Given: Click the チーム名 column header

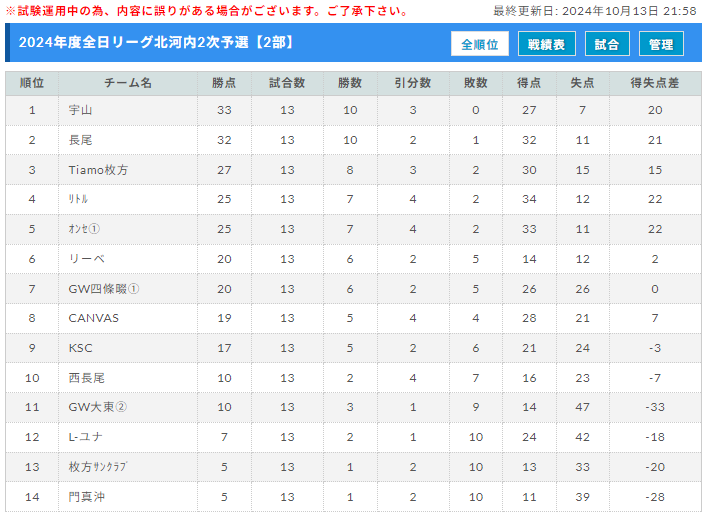Looking at the screenshot, I should tap(128, 83).
